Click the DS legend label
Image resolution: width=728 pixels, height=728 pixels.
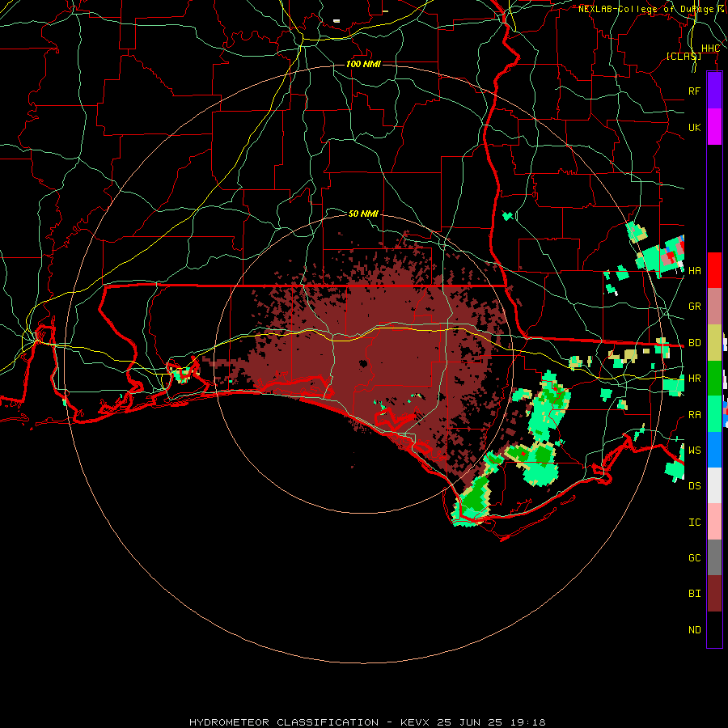pyautogui.click(x=694, y=485)
